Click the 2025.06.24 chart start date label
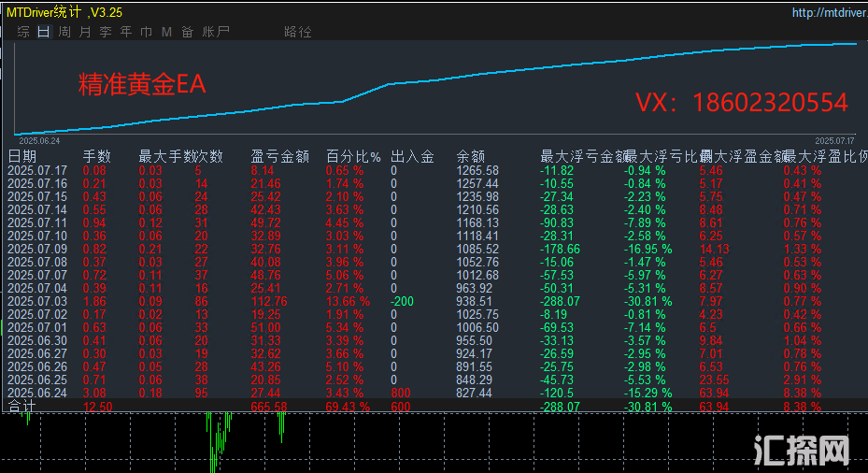The height and width of the screenshot is (473, 868). (x=39, y=140)
